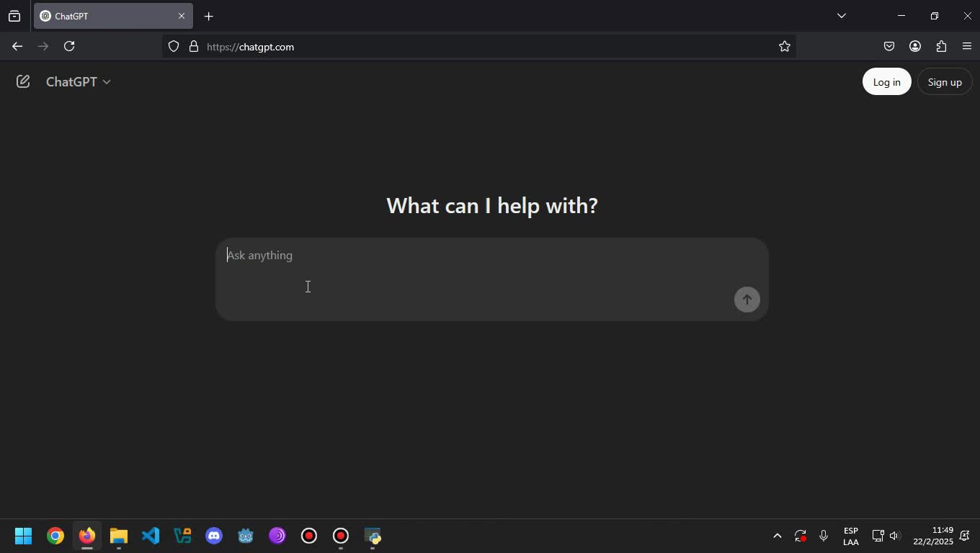980x553 pixels.
Task: View site security padlock info
Action: coord(193,46)
